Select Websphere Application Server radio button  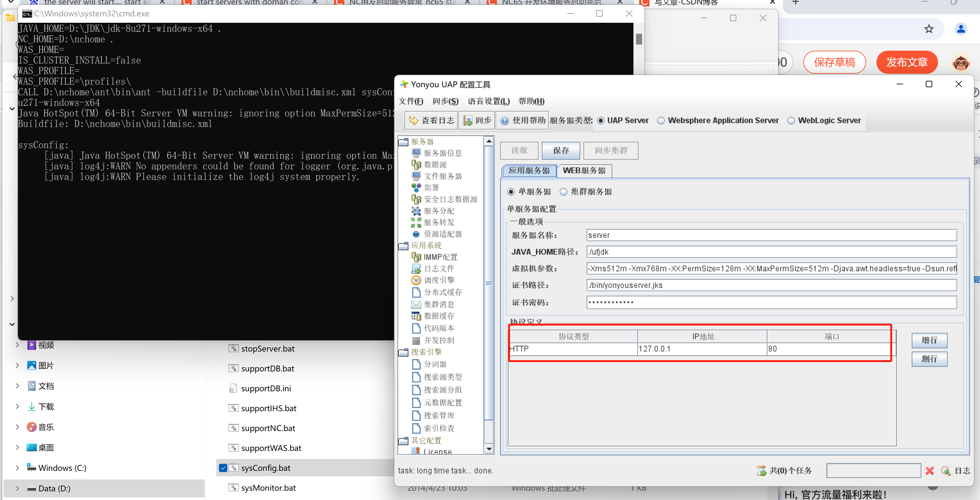tap(661, 121)
